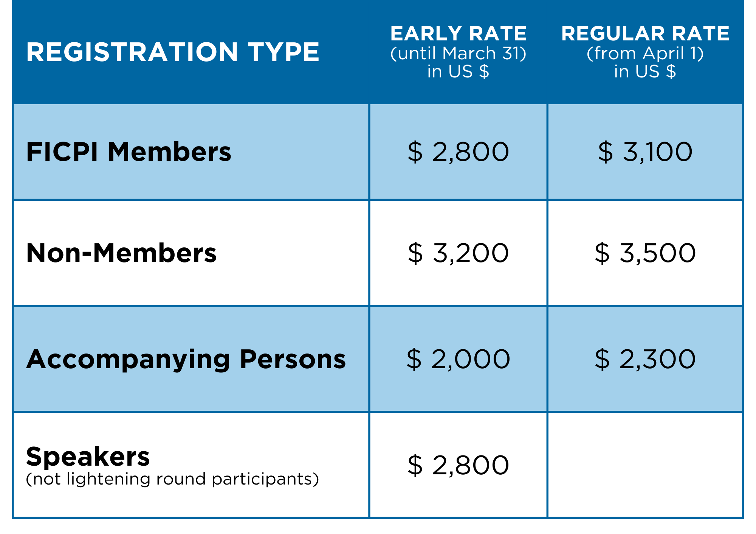The width and height of the screenshot is (756, 534).
Task: Click Non-Members early rate $ 3,200
Action: click(458, 253)
